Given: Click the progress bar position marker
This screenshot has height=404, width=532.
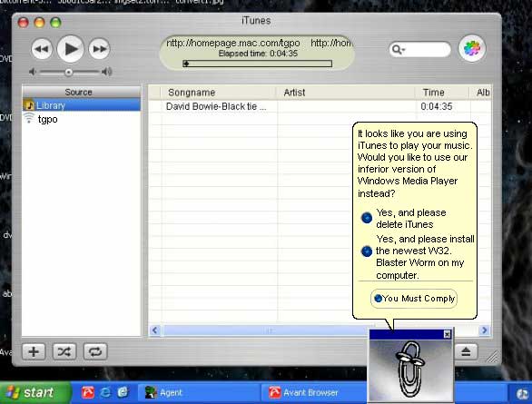Looking at the screenshot, I should point(186,64).
